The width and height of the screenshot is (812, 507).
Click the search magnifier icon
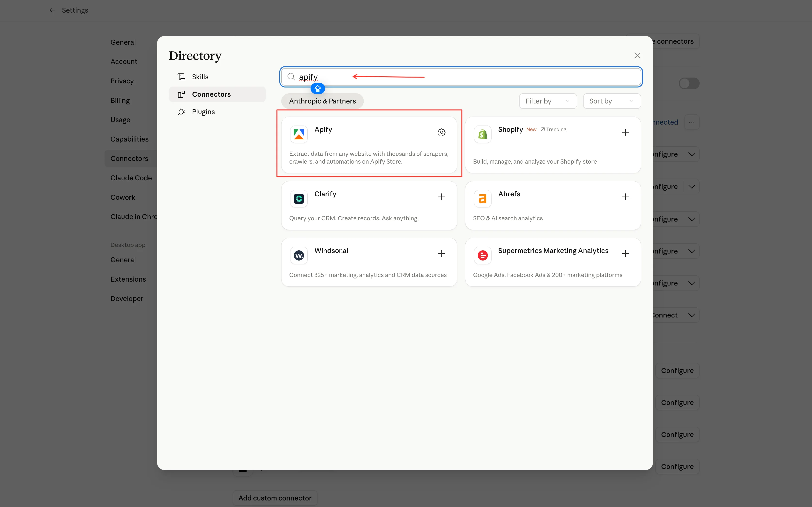point(291,77)
